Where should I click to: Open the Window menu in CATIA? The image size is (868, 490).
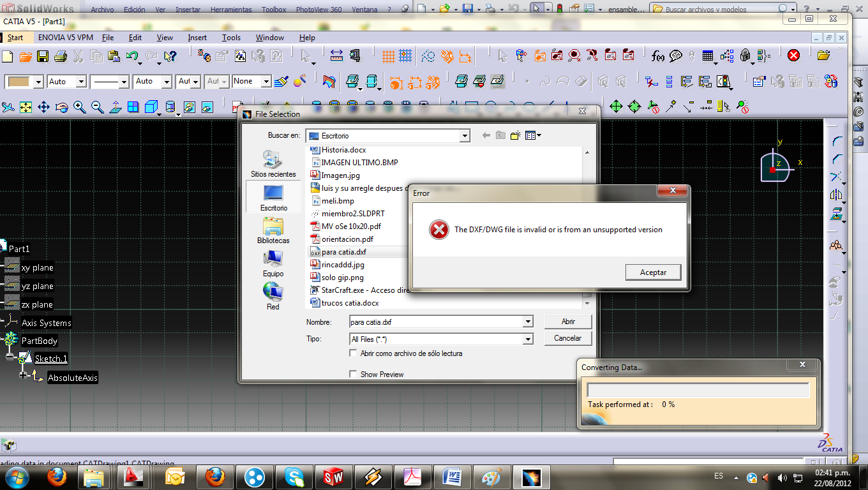pyautogui.click(x=270, y=38)
